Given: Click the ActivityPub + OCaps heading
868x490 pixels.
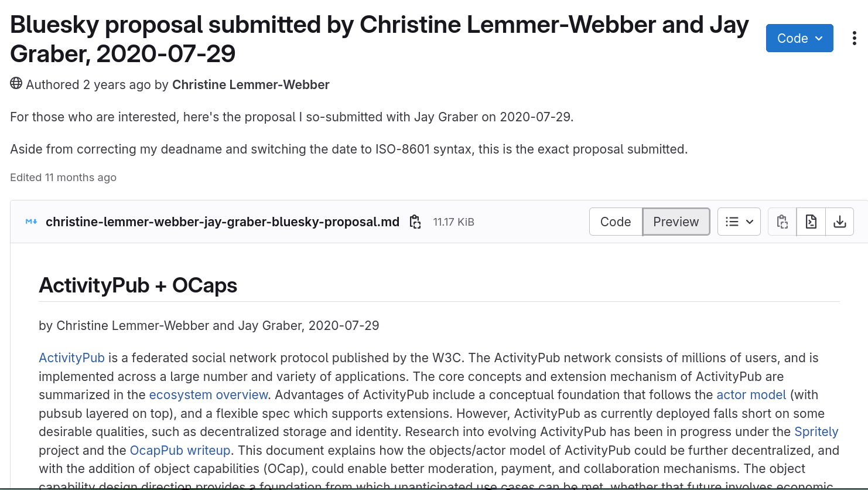Looking at the screenshot, I should [x=138, y=285].
